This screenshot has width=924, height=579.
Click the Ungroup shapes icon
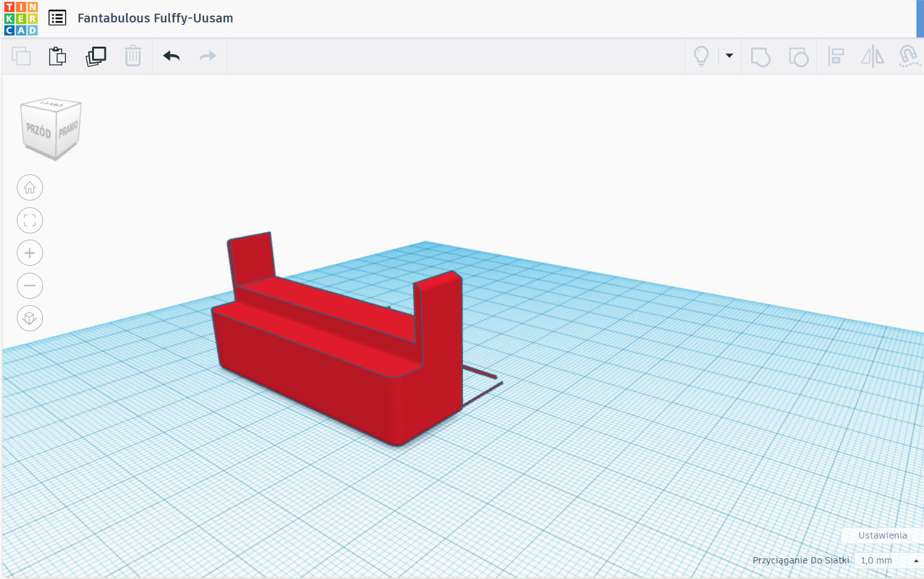(798, 57)
